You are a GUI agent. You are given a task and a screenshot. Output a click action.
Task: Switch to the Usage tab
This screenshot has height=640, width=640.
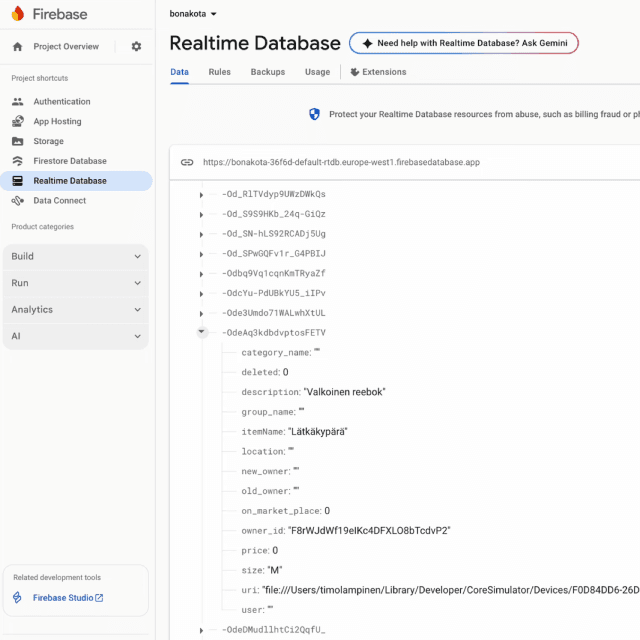318,72
